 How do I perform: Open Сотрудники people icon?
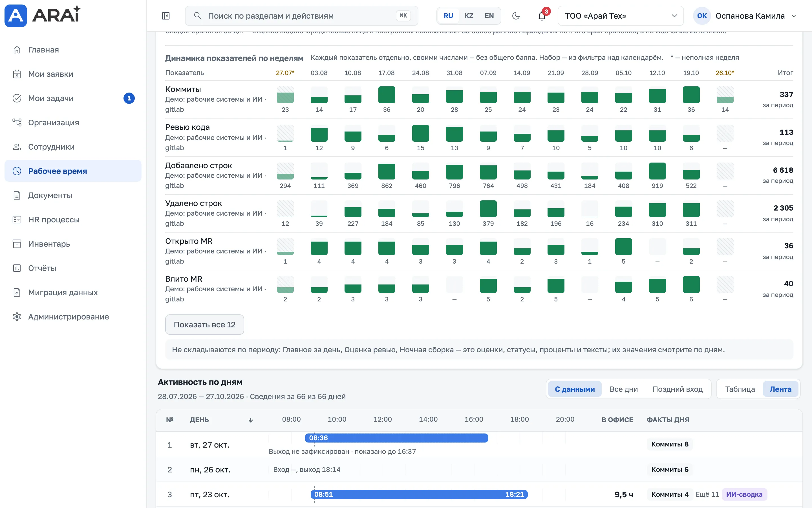17,147
